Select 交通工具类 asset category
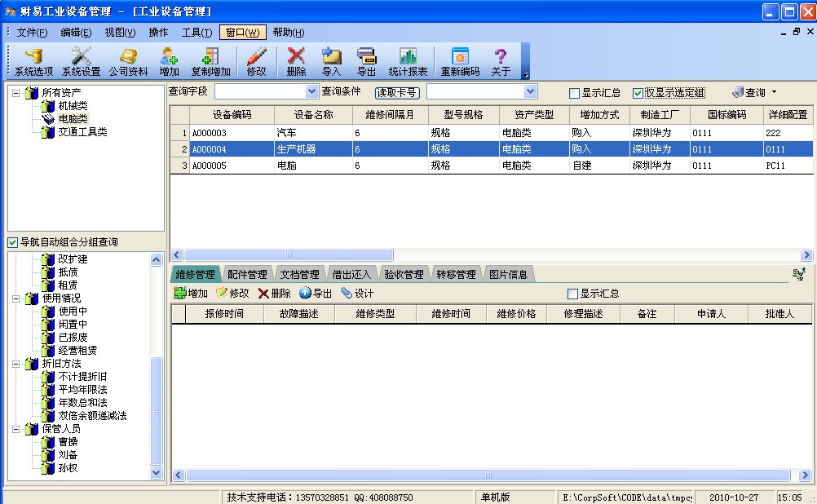 [82, 132]
